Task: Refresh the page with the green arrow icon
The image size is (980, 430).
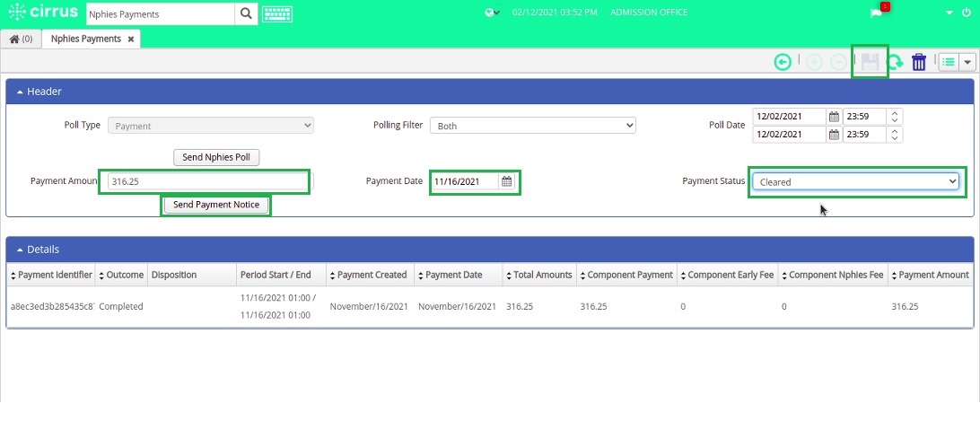Action: (895, 62)
